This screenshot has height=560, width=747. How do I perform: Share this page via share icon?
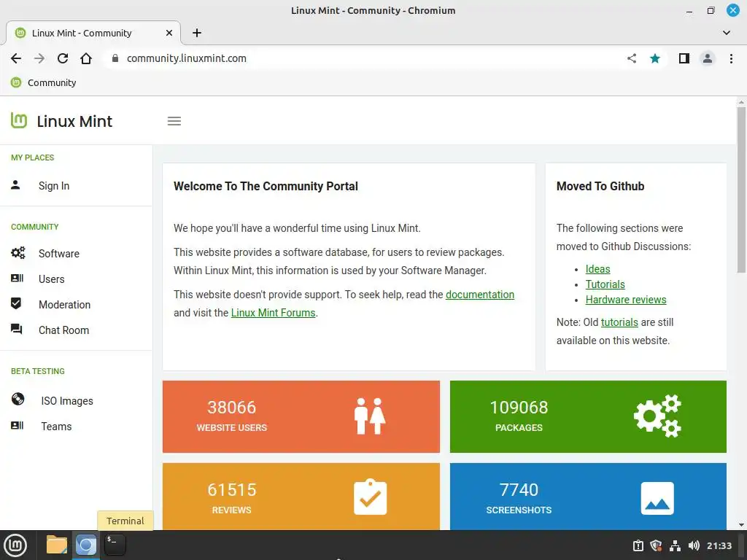pos(632,58)
